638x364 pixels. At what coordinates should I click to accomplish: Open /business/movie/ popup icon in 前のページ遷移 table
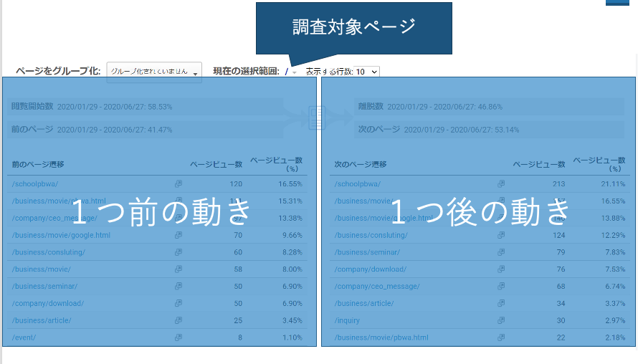178,269
